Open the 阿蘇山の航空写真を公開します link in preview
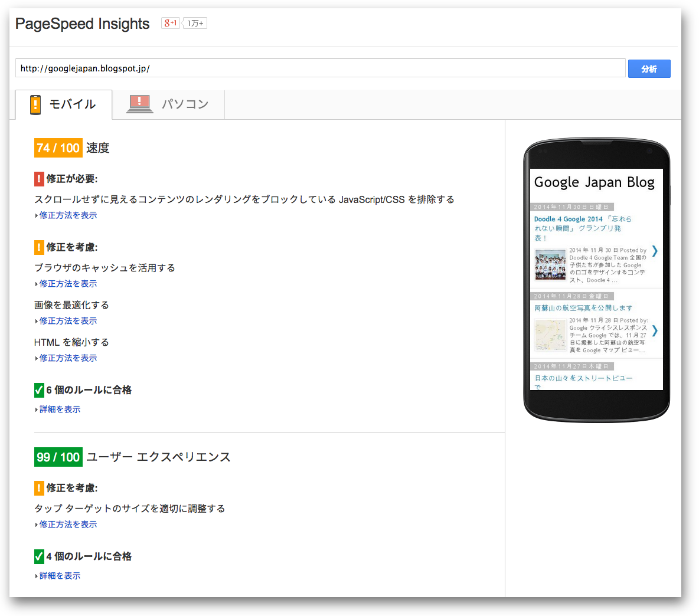 tap(583, 308)
